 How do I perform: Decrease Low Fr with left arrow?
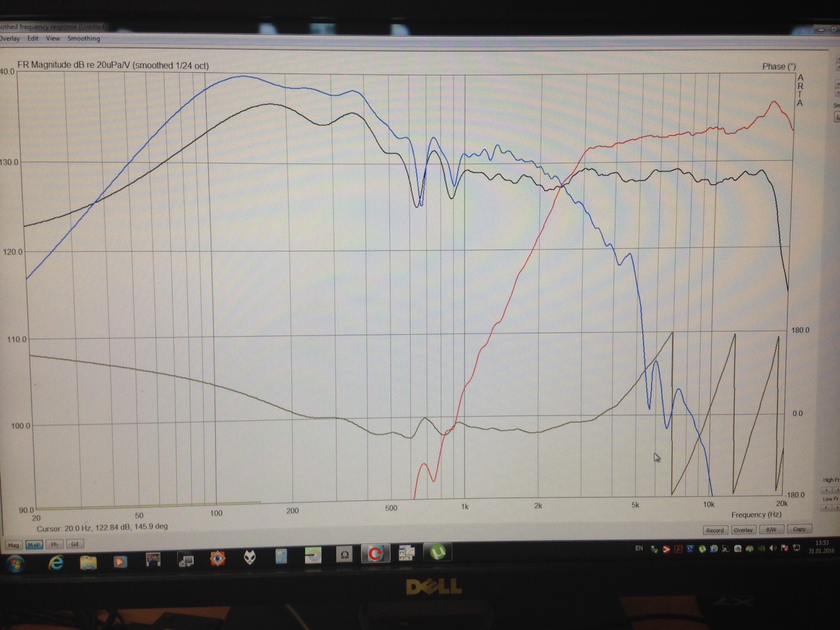[x=826, y=507]
